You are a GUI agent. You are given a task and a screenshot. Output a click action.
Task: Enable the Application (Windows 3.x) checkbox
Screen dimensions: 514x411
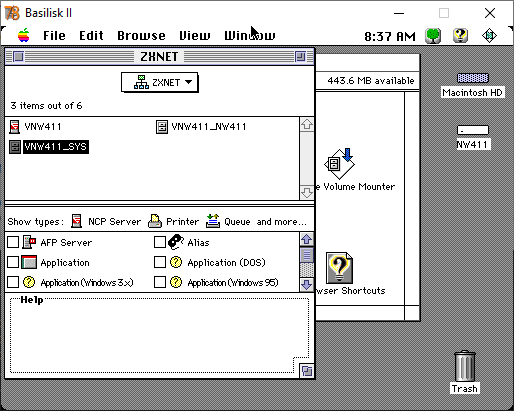pos(13,282)
